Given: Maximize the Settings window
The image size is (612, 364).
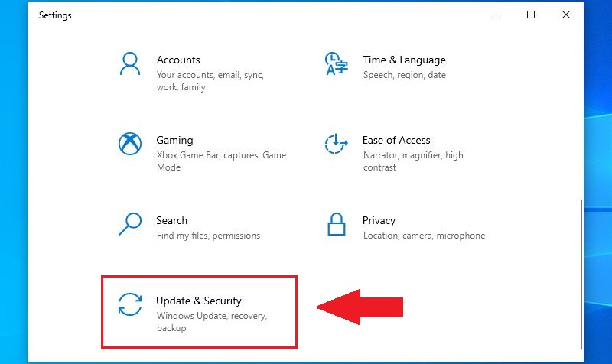Looking at the screenshot, I should tap(531, 15).
